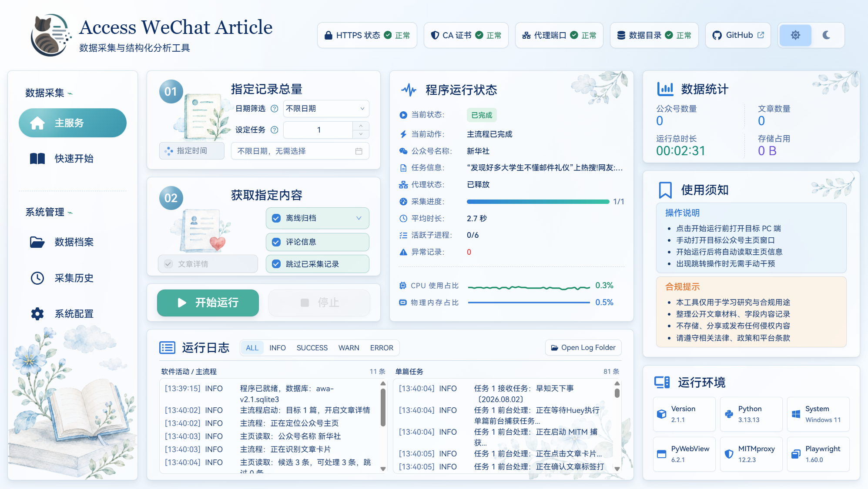Click the 软件活动 log scrollbar
Screen dimensions: 868x489
[x=383, y=407]
